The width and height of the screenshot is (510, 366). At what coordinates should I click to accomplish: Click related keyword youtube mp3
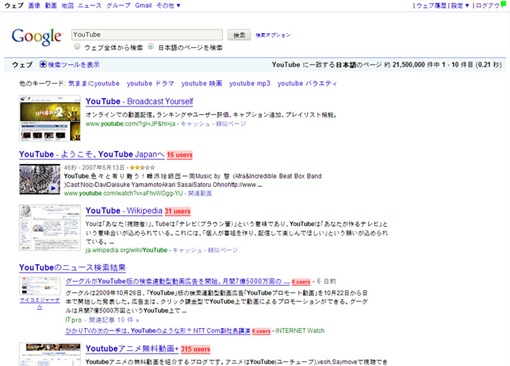[x=250, y=83]
